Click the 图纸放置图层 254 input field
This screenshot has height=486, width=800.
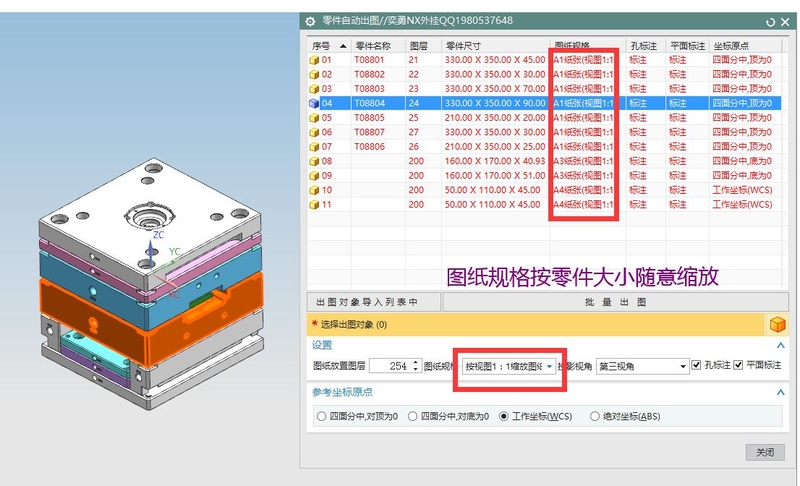[391, 366]
